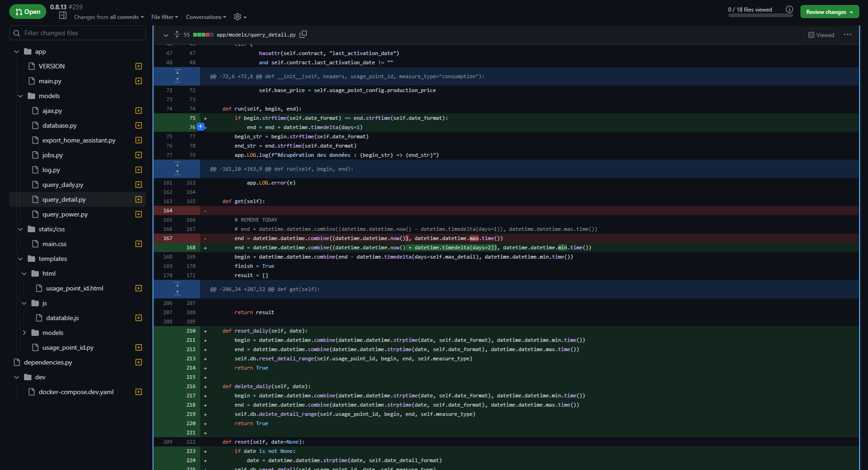This screenshot has width=868, height=470.
Task: Click the files viewed progress bar
Action: coord(760,15)
